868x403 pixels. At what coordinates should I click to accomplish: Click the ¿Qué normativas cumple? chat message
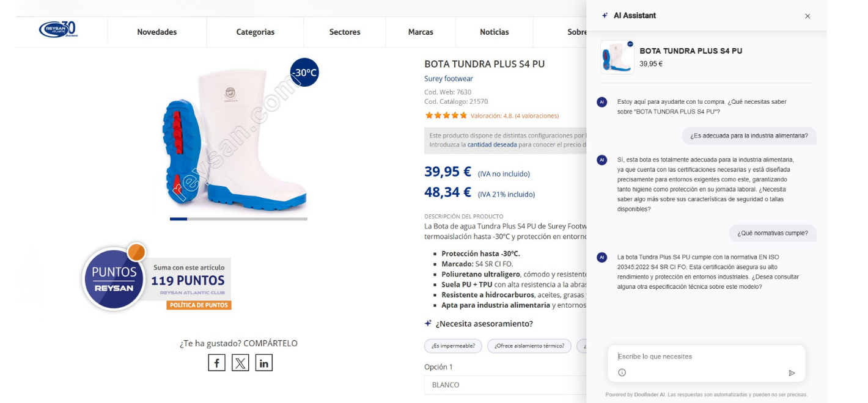(773, 233)
